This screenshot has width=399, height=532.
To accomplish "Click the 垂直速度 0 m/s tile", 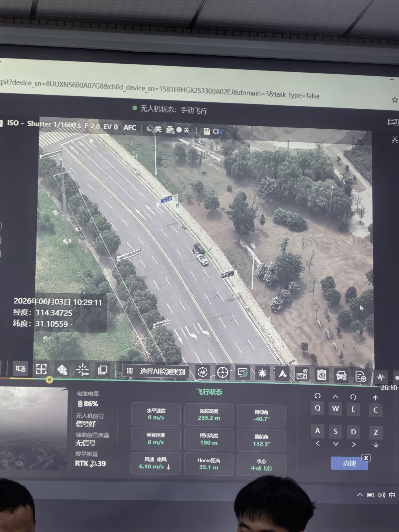I will [156, 439].
